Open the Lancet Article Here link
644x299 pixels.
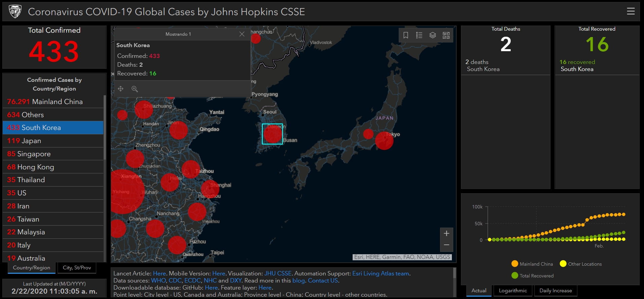coord(159,273)
